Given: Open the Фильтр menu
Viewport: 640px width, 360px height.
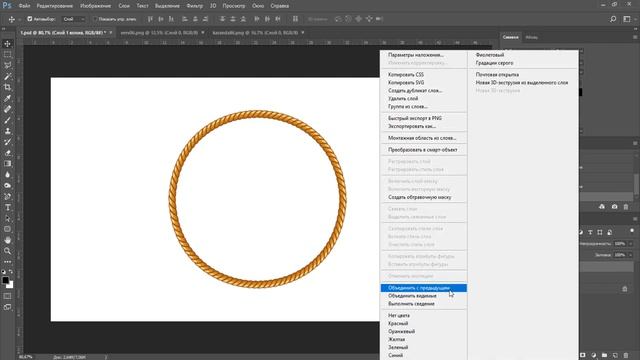Looking at the screenshot, I should (195, 6).
